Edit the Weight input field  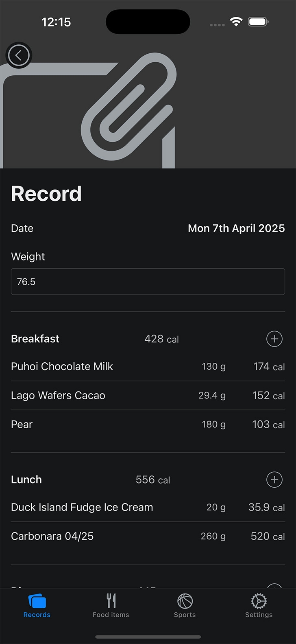(148, 282)
